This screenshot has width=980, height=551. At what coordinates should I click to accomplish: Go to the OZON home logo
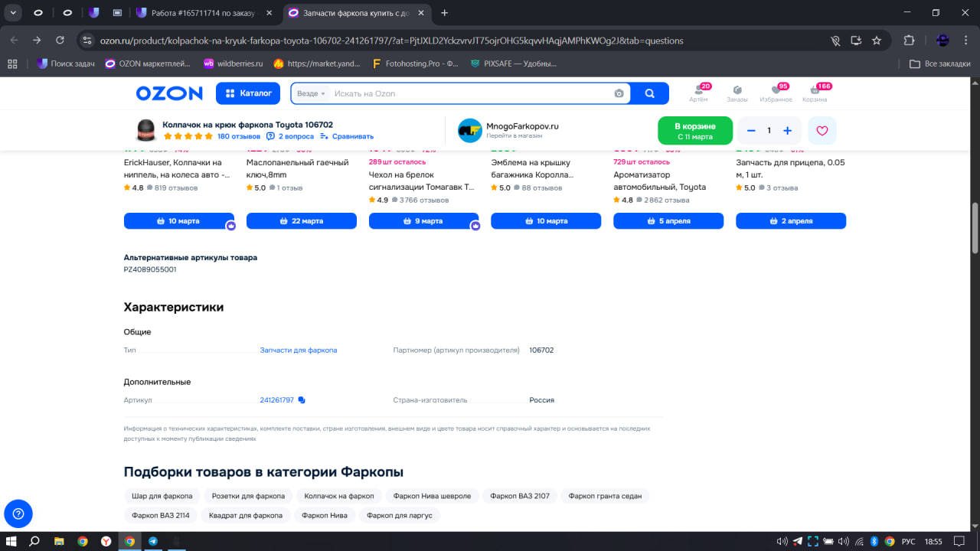point(169,93)
